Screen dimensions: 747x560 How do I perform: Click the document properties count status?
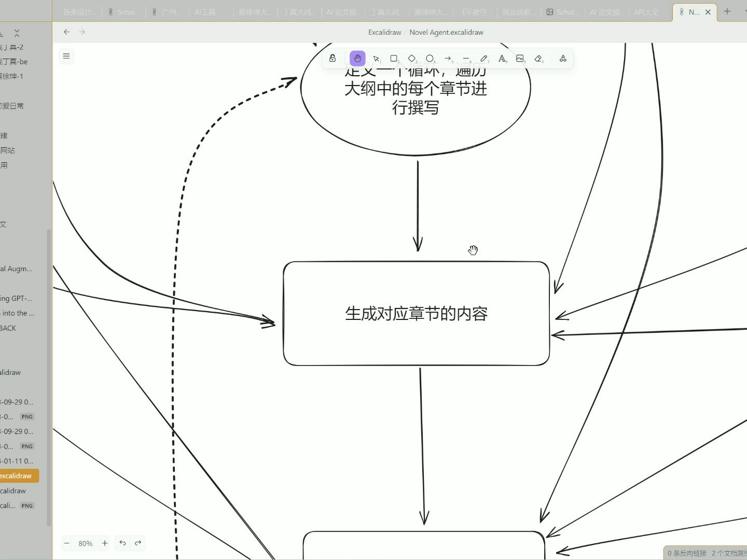click(729, 553)
